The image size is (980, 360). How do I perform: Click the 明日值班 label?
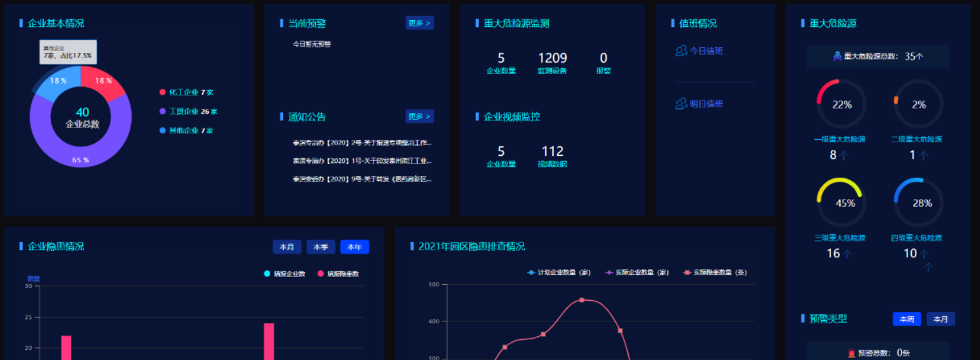pos(707,104)
